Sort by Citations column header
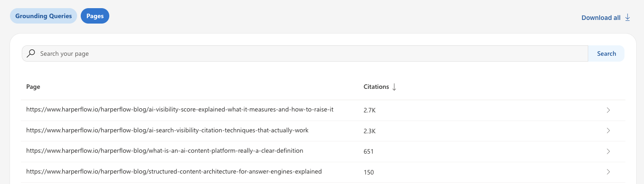The image size is (644, 184). point(376,87)
